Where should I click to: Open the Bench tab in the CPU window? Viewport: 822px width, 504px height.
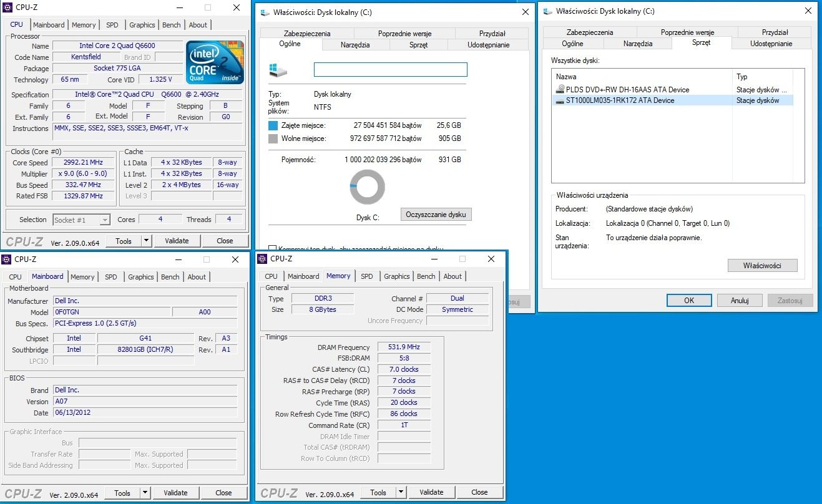tap(172, 25)
